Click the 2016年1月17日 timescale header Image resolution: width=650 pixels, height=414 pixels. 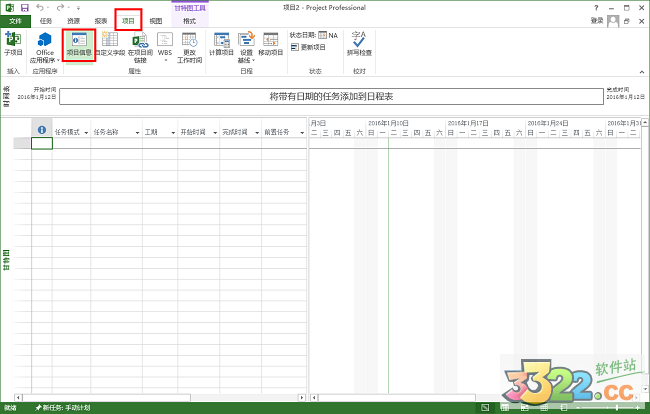(x=468, y=123)
